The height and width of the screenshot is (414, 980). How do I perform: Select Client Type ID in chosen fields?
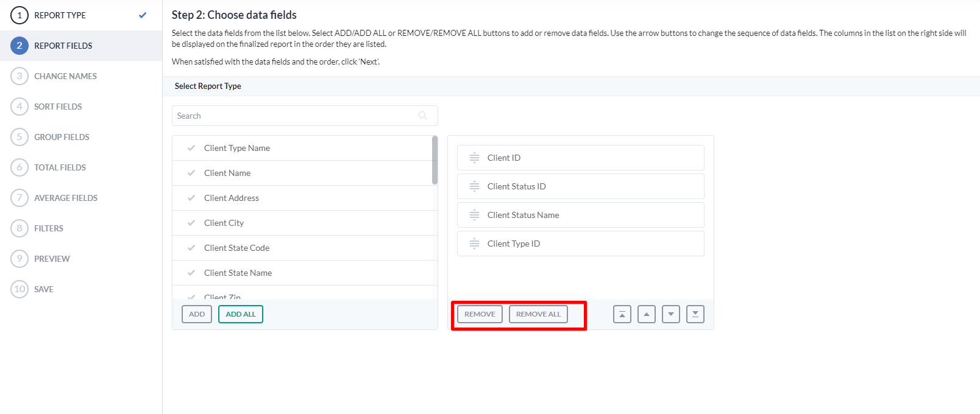click(581, 244)
